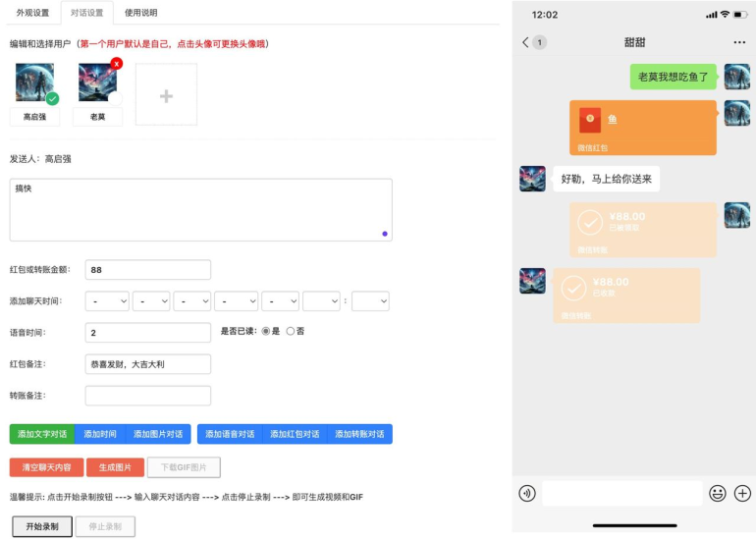This screenshot has width=756, height=540.
Task: Click the purple dot in message text area
Action: click(385, 234)
